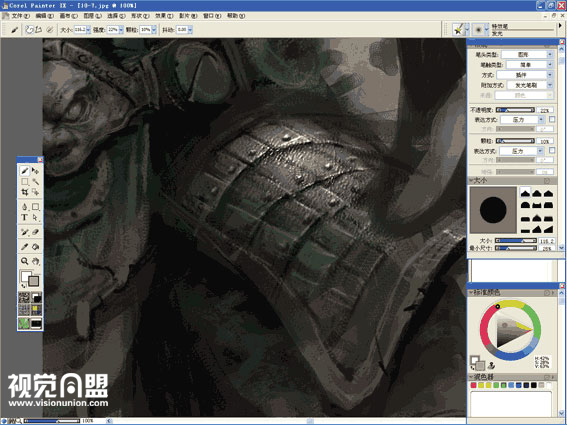Open the 文件 File menu
The height and width of the screenshot is (425, 567).
(21, 16)
